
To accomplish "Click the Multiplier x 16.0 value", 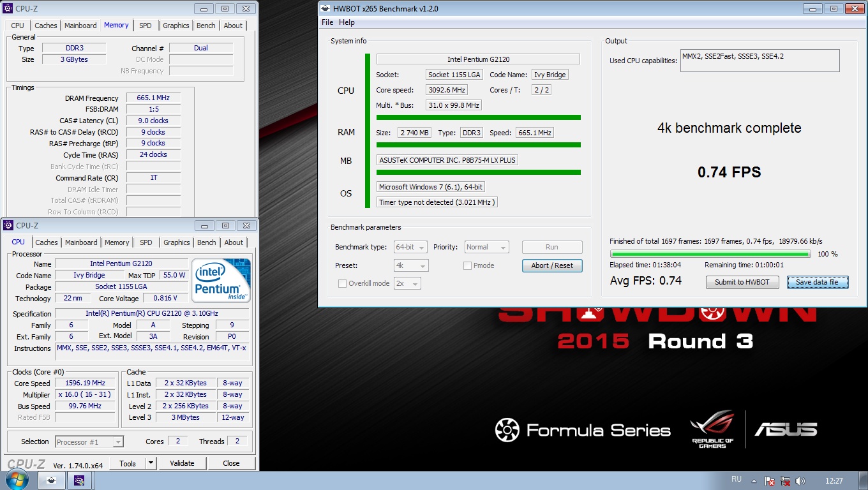I will tap(85, 394).
